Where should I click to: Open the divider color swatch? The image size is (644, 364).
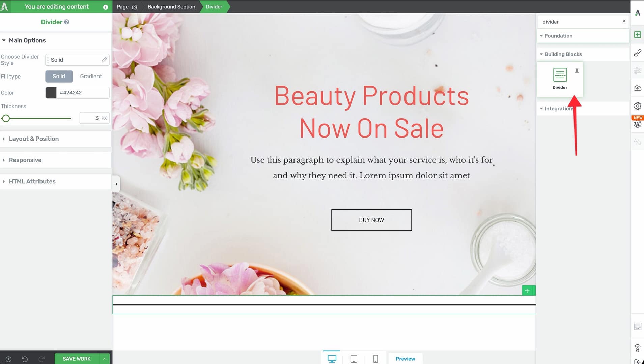pos(51,93)
